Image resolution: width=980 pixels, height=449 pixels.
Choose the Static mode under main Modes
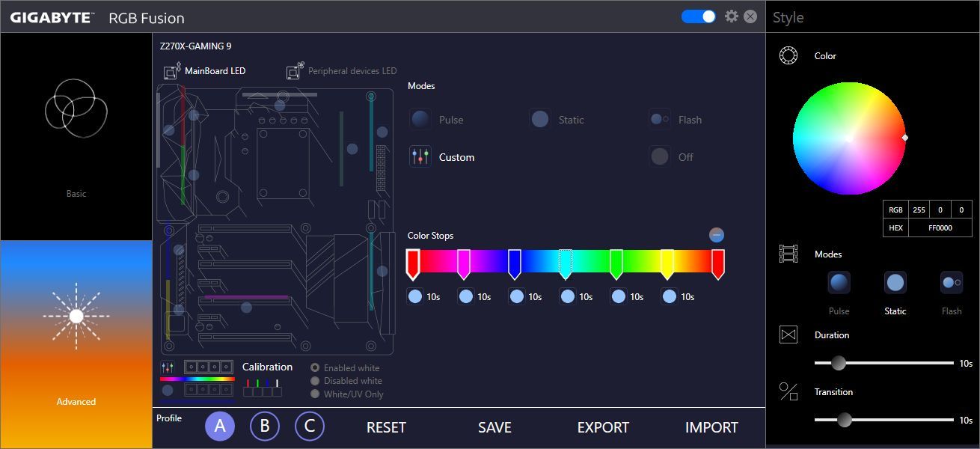coord(557,119)
